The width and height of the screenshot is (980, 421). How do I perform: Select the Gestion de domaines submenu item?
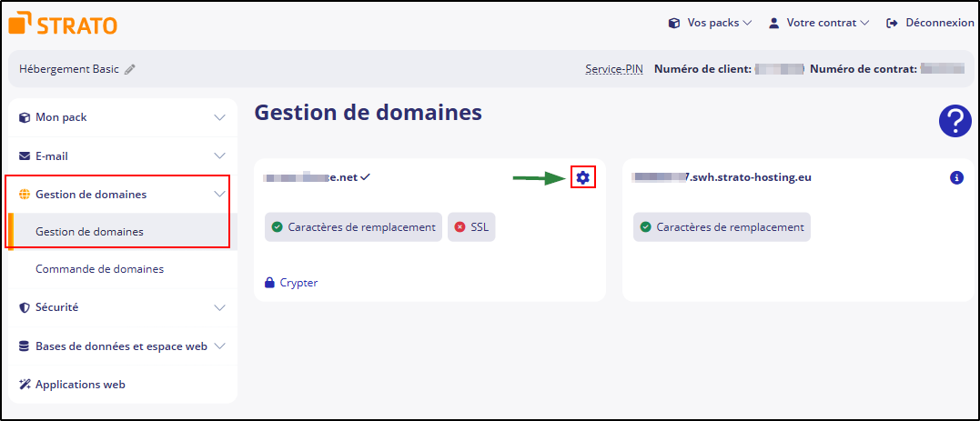click(x=123, y=232)
